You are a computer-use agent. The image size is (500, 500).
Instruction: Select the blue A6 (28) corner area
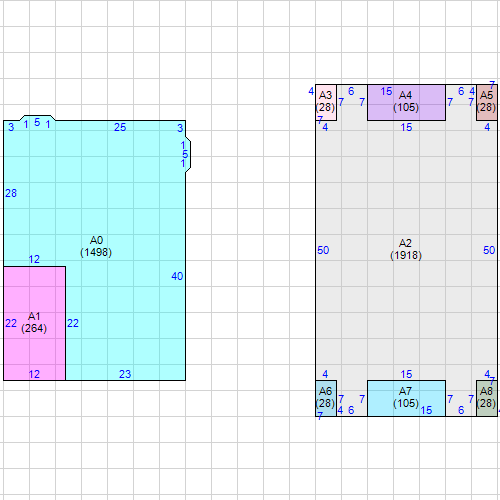[326, 398]
